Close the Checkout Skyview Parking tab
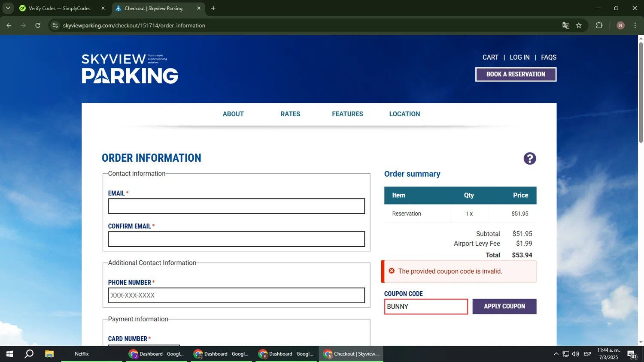 tap(199, 8)
